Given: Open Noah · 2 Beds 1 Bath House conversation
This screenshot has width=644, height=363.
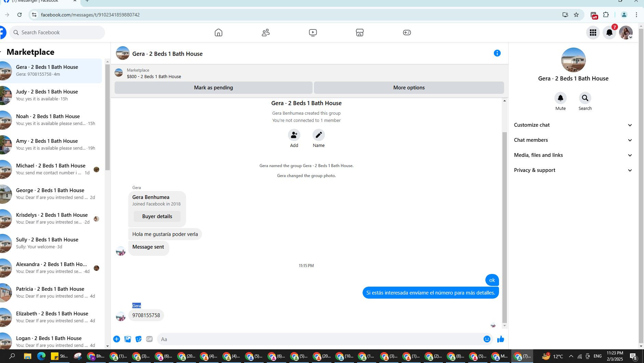Looking at the screenshot, I should pyautogui.click(x=51, y=120).
